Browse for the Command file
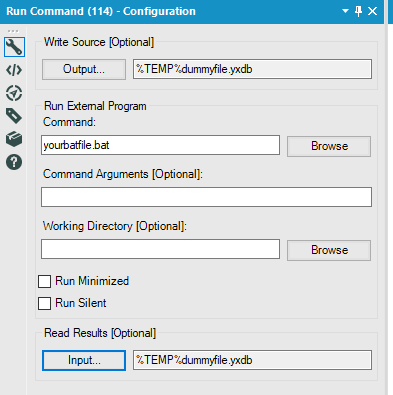This screenshot has height=395, width=393. 329,146
